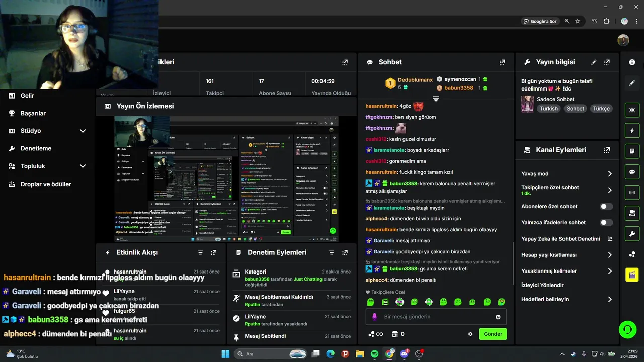644x362 pixels.
Task: Toggle the lightning activity feed widget icon
Action: tap(632, 131)
